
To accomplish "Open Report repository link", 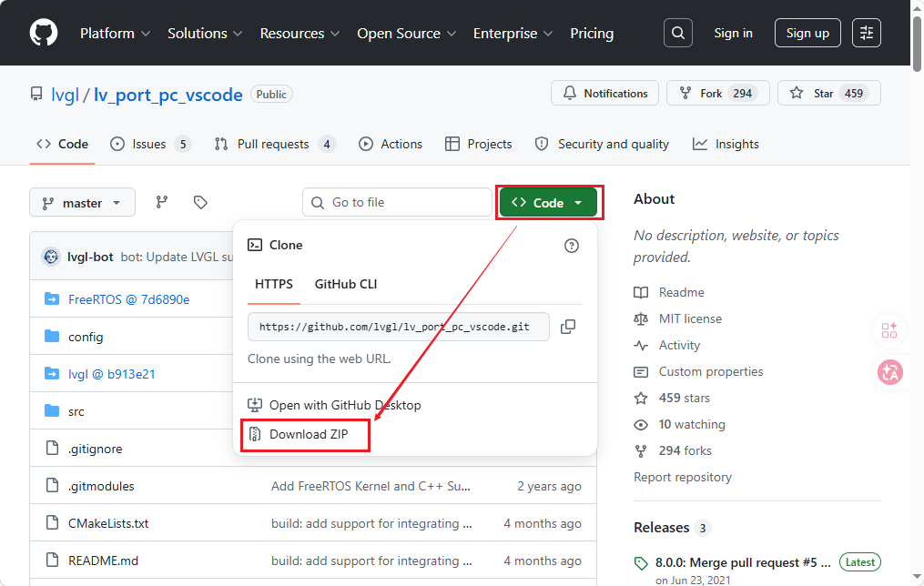I will (x=683, y=477).
